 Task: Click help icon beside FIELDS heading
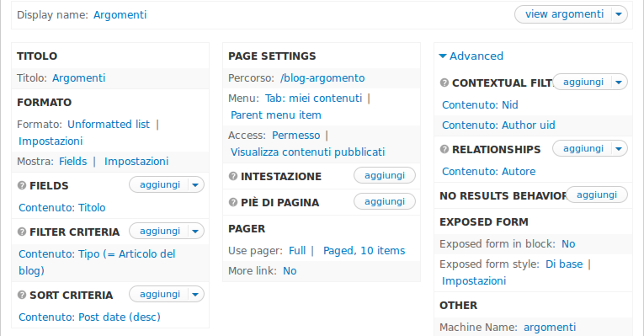22,185
